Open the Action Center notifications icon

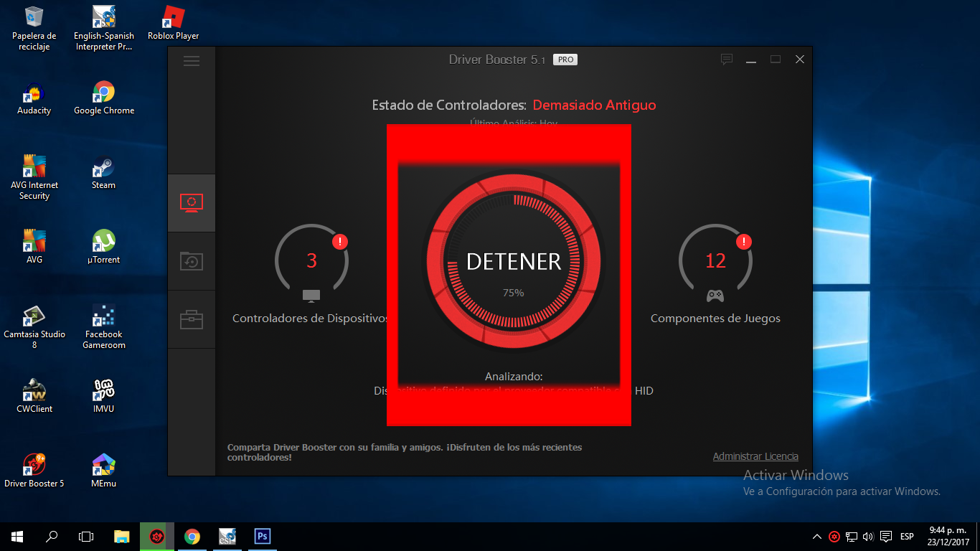pos(886,537)
